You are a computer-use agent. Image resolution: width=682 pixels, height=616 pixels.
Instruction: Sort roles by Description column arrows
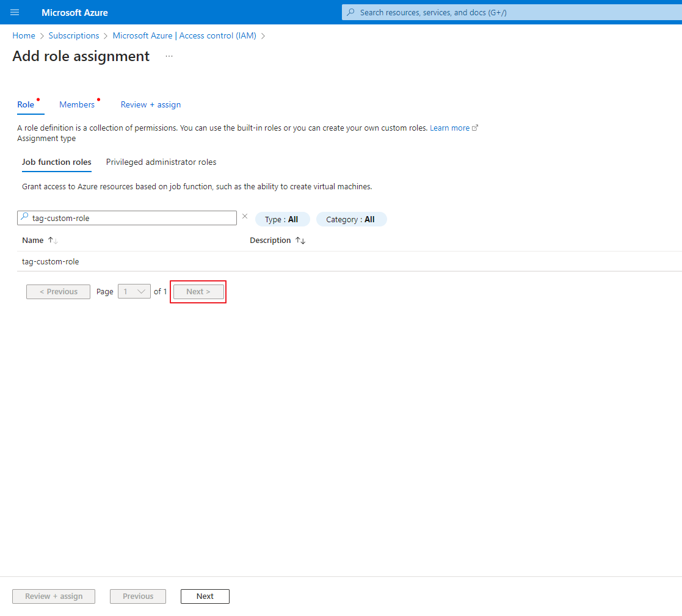coord(300,241)
